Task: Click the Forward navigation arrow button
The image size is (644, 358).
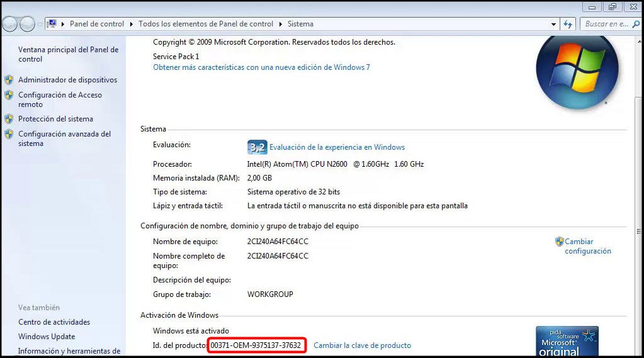Action: 28,24
